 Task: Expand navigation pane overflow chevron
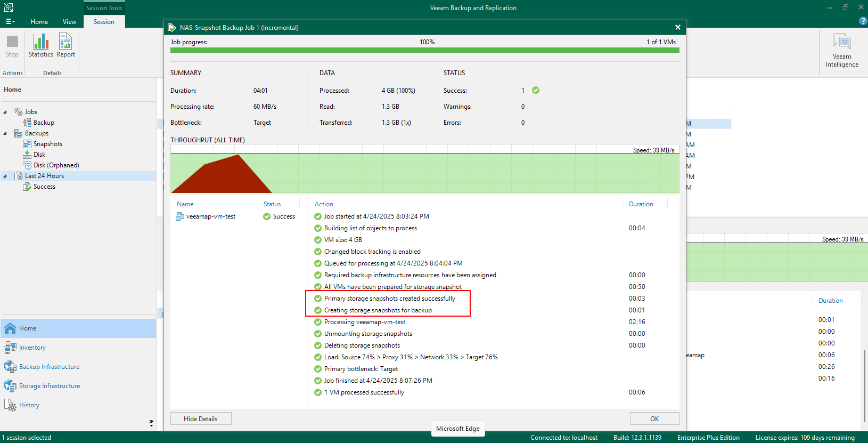coord(151,423)
